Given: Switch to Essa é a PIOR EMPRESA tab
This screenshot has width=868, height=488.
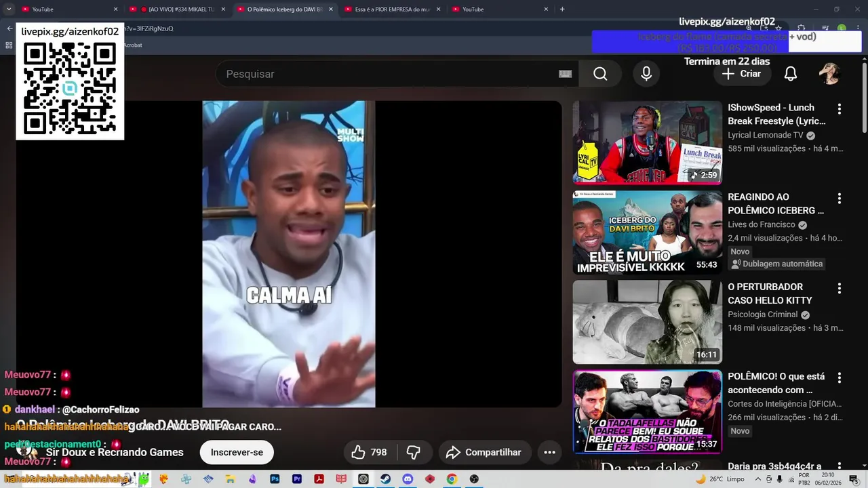Looking at the screenshot, I should point(392,9).
